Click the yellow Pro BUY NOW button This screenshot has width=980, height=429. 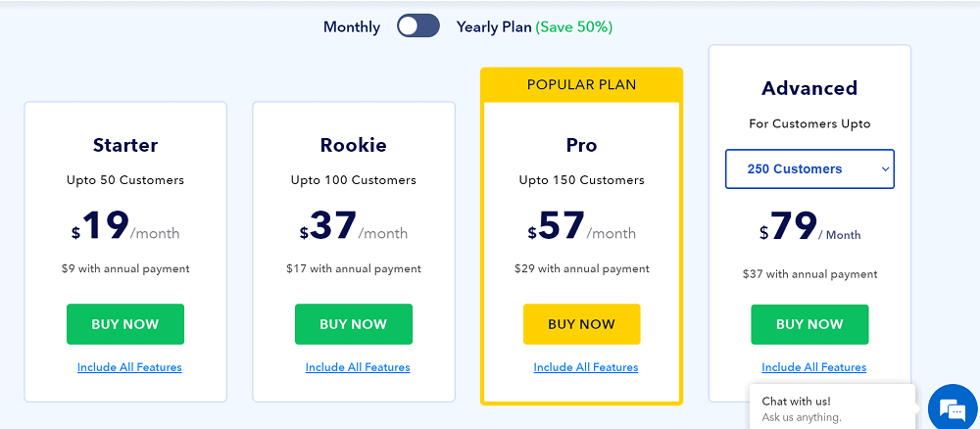581,324
